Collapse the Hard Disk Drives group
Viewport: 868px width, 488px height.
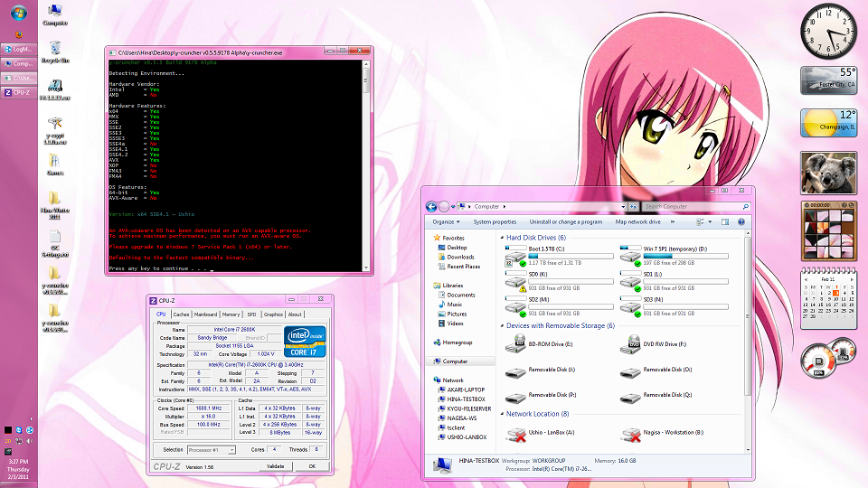pos(502,238)
